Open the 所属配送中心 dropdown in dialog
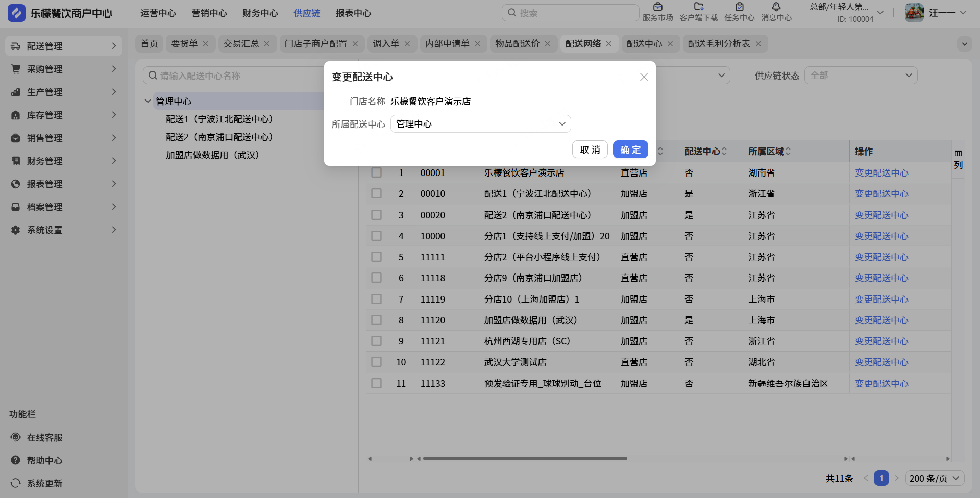The height and width of the screenshot is (498, 980). (480, 124)
